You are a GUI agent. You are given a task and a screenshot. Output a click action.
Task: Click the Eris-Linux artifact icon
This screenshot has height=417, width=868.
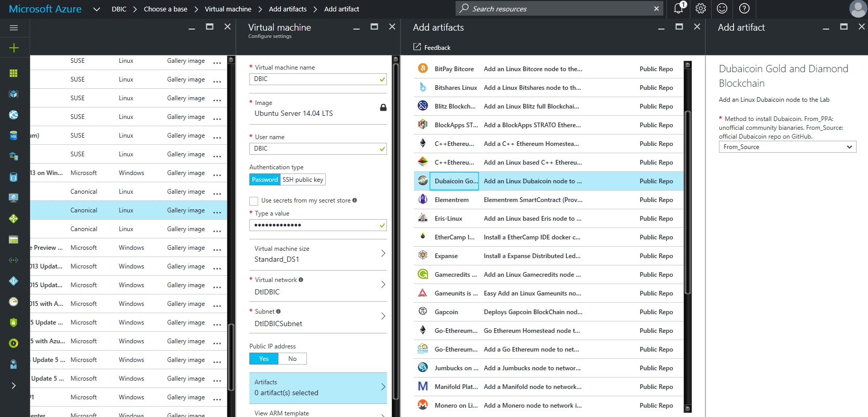click(x=423, y=218)
